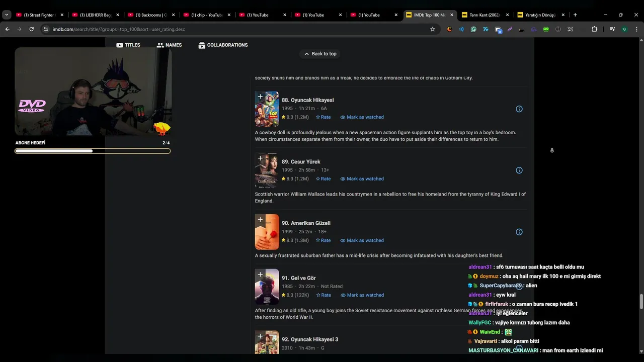The image size is (644, 362).
Task: Click the blue sound-waves extension icon
Action: (x=461, y=29)
